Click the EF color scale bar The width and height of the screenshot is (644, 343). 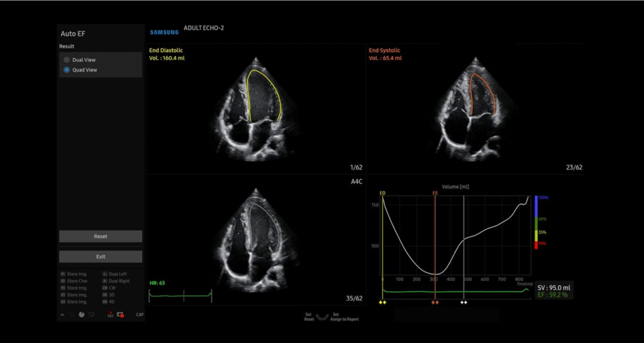coord(536,222)
